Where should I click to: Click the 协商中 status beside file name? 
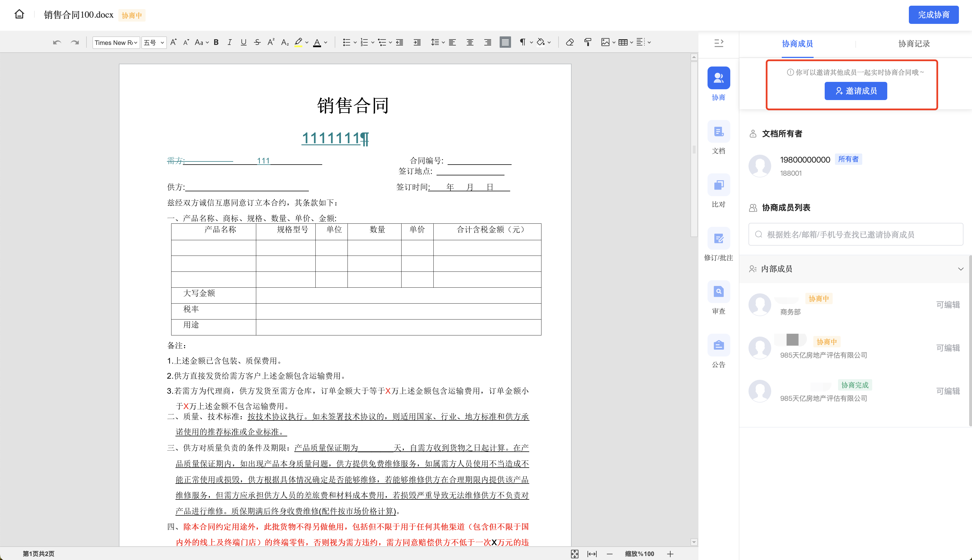pos(132,15)
